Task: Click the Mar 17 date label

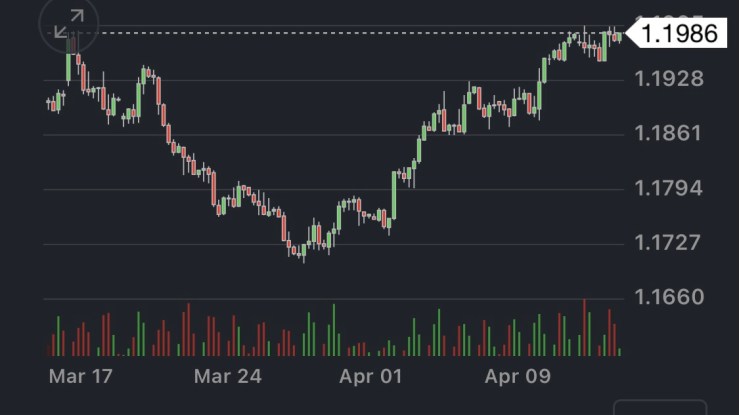Action: coord(80,377)
